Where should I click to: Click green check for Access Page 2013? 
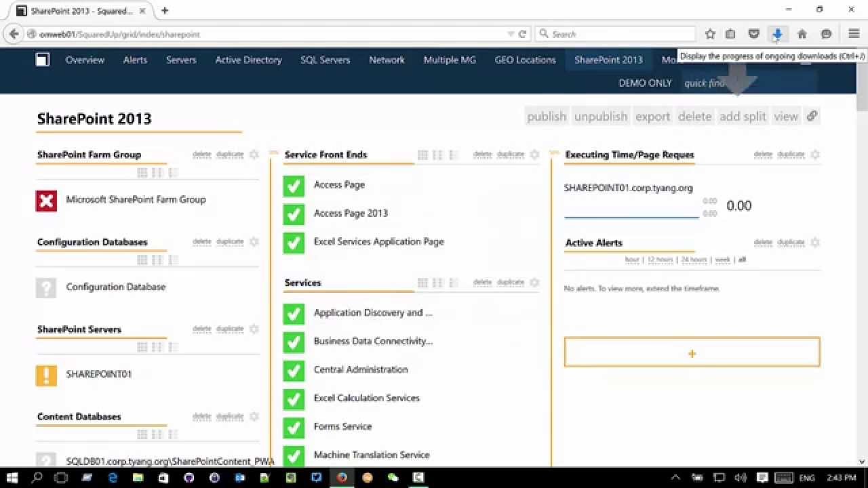294,213
